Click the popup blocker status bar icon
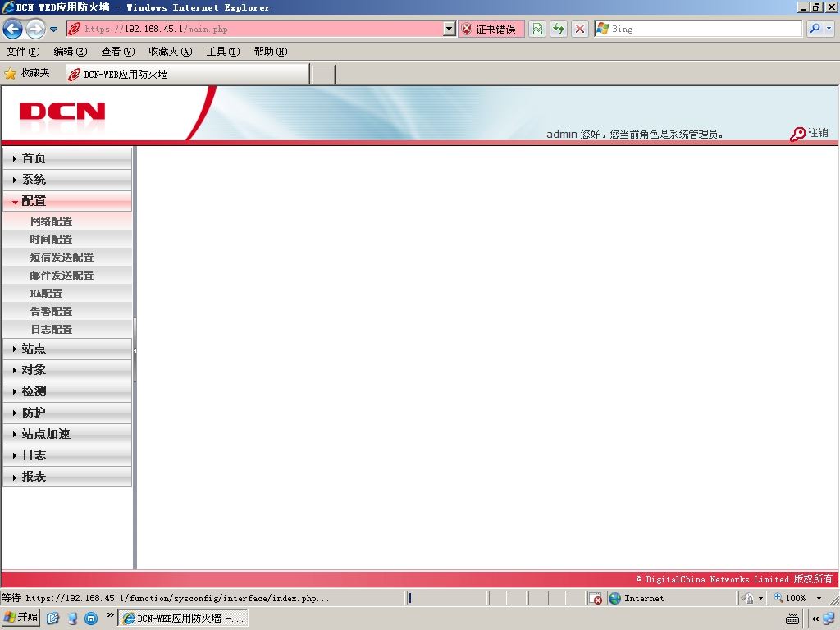840x630 pixels. click(x=596, y=598)
